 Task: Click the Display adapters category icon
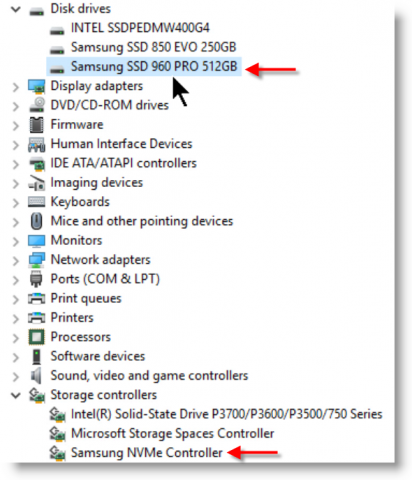tap(36, 86)
